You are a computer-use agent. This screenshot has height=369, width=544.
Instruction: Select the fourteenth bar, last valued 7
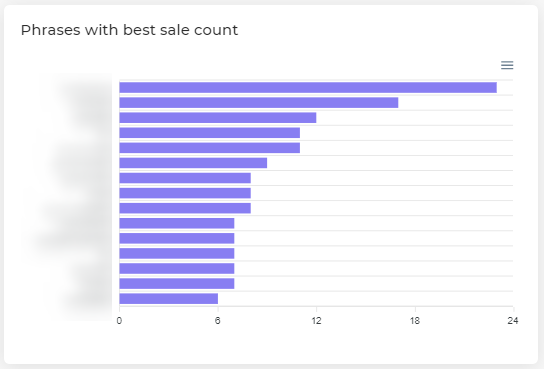[x=177, y=284]
